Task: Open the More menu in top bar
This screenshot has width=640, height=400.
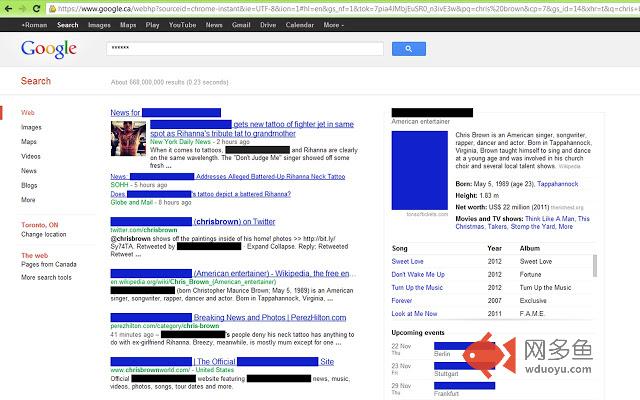Action: pos(333,25)
